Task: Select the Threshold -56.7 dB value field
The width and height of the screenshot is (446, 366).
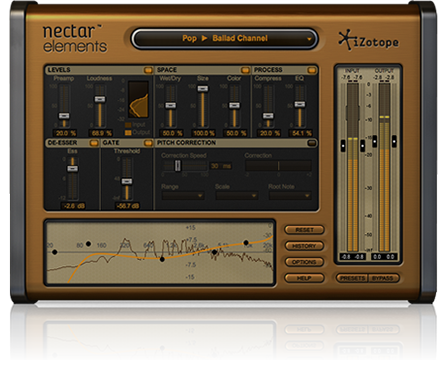Action: (128, 206)
